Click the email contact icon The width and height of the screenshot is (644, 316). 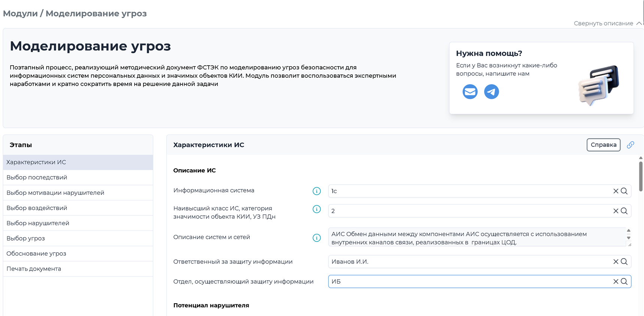[x=470, y=92]
